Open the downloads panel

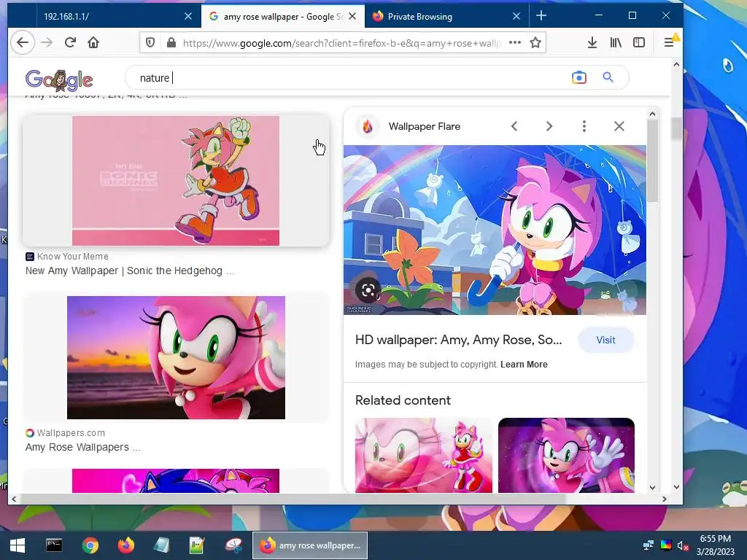(x=592, y=43)
